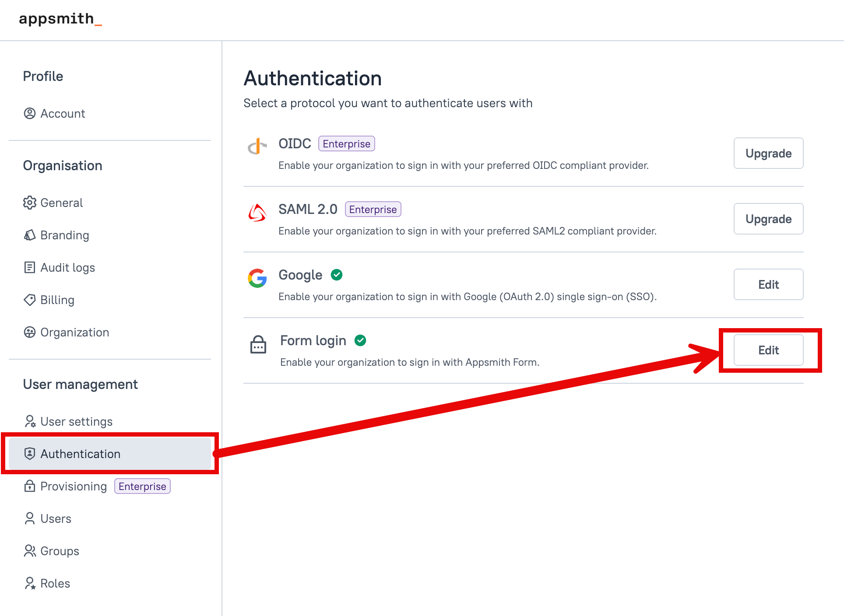Click the Branding paint icon
This screenshot has width=844, height=616.
30,235
